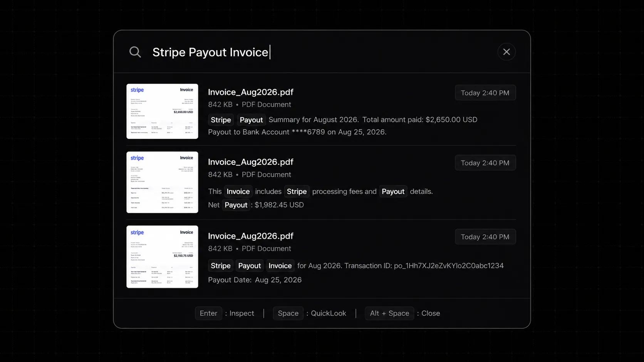Screen dimensions: 644x362
Task: Open thumbnail showing $2,150.75 USD invoice
Action: point(162,257)
